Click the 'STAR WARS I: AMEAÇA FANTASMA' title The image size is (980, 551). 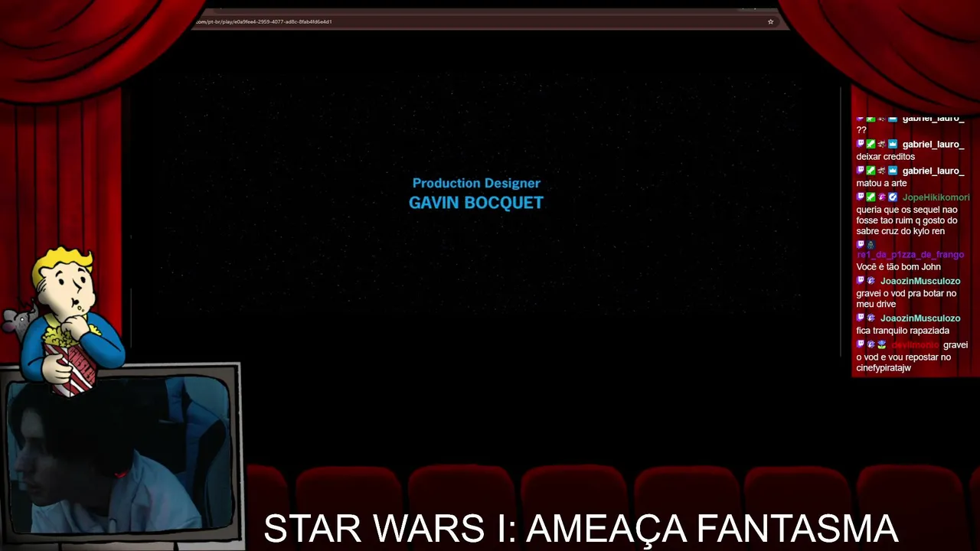(580, 529)
